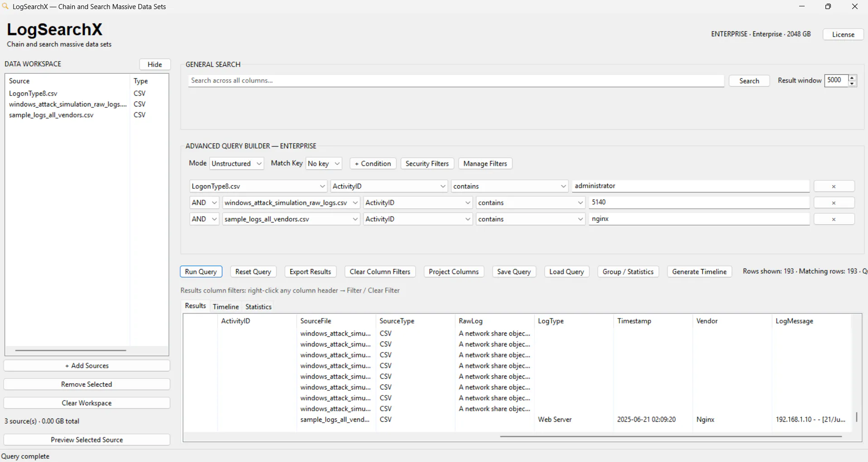Click the LogSearchX title bar app icon
Screen dimensions: 868x462
(x=5, y=6)
